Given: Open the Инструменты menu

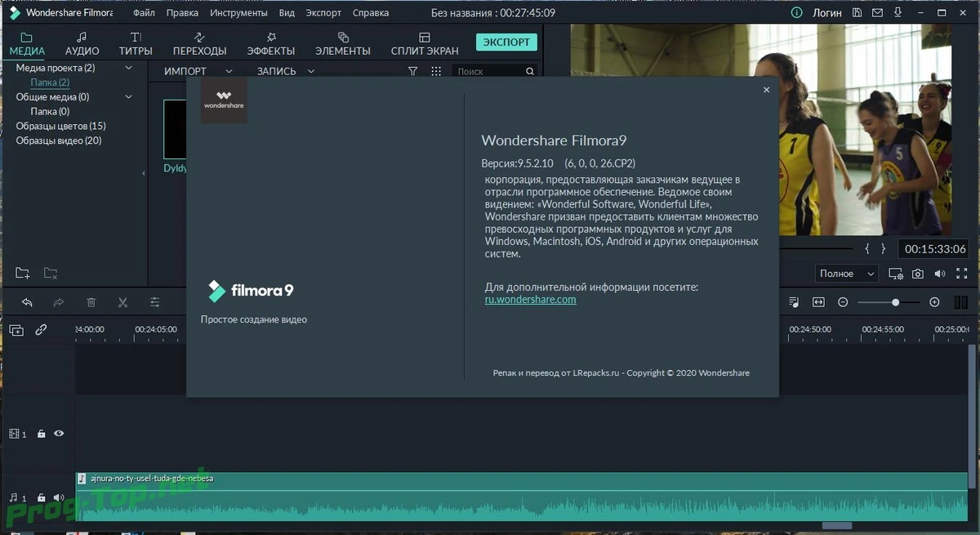Looking at the screenshot, I should [238, 13].
